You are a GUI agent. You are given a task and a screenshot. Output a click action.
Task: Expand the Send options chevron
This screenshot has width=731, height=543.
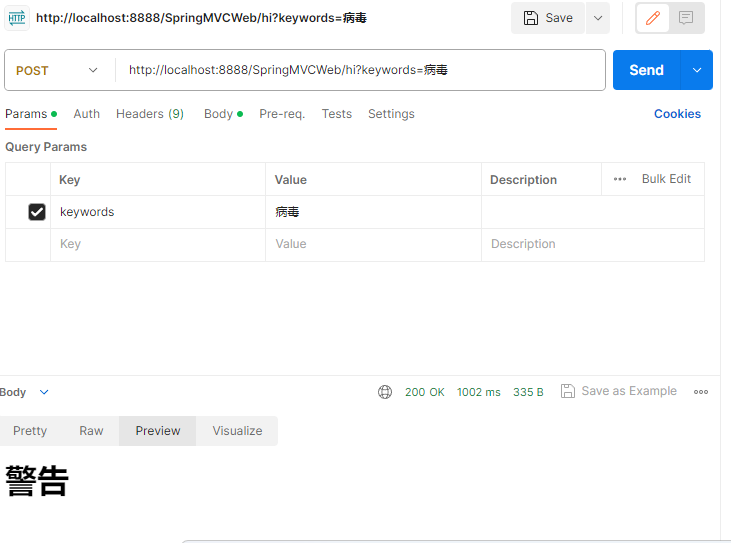(697, 70)
